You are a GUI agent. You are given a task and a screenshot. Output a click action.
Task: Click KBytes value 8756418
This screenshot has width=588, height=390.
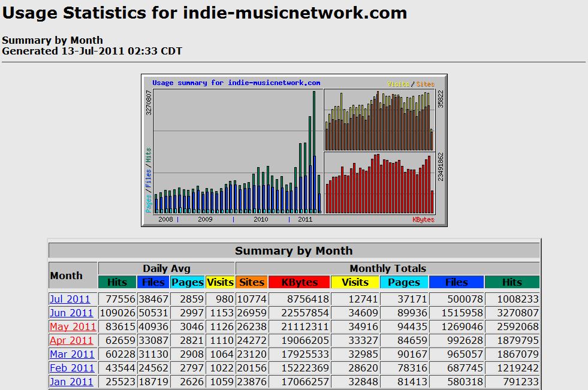(x=308, y=299)
